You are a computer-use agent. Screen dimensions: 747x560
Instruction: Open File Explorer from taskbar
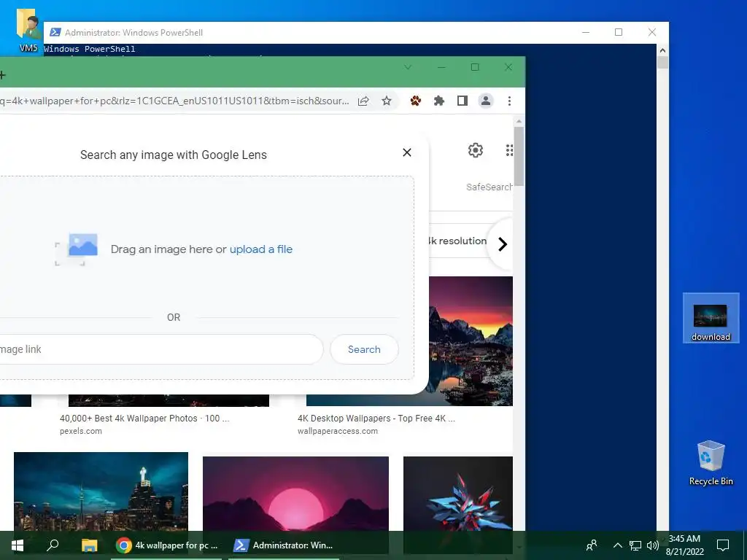(89, 545)
